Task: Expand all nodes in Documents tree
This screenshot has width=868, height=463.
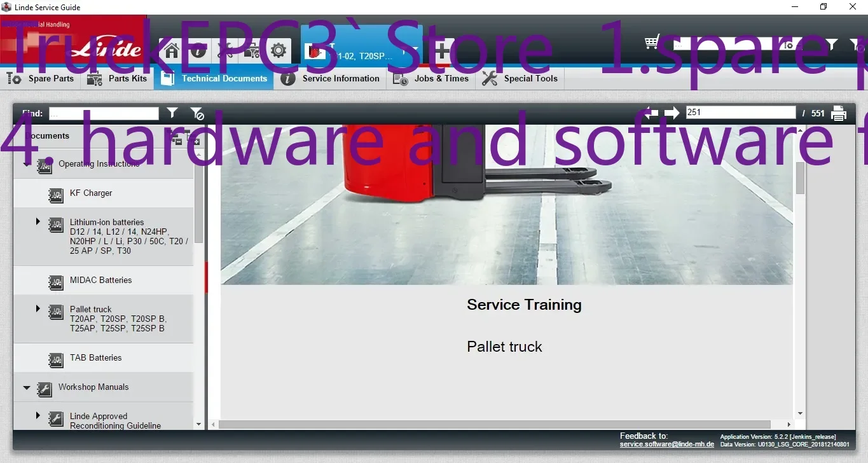Action: coord(193,138)
